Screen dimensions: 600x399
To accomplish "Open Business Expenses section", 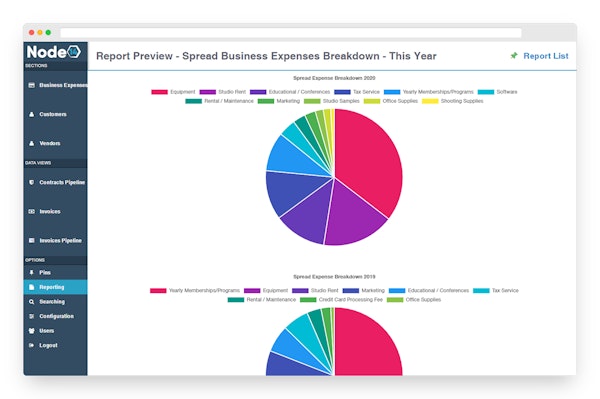I will pos(55,85).
